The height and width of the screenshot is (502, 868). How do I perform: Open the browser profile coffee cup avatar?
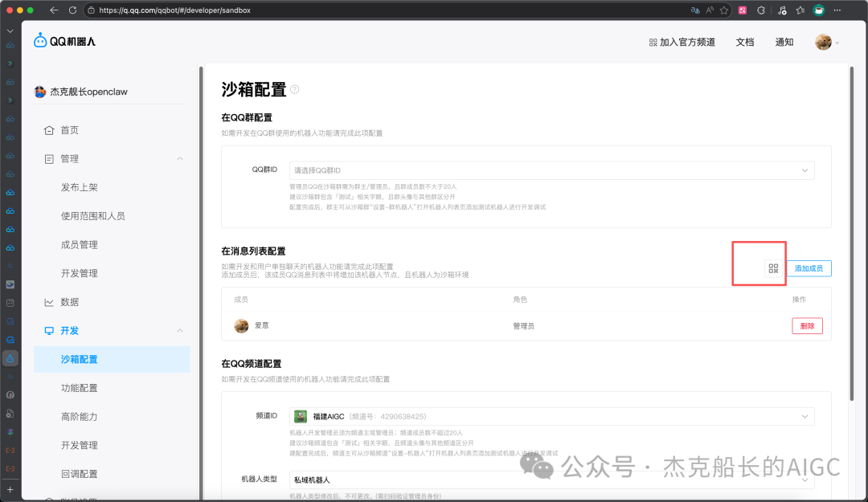pyautogui.click(x=819, y=10)
